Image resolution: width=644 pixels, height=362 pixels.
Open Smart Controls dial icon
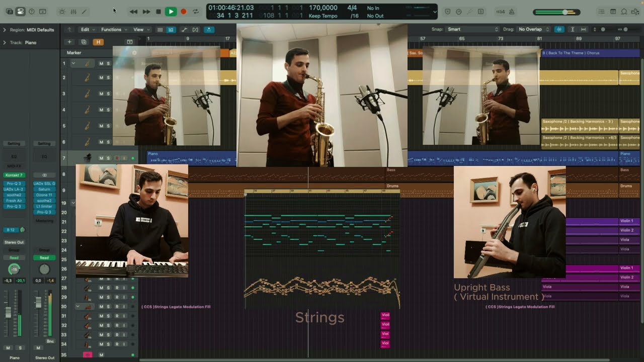coord(62,12)
